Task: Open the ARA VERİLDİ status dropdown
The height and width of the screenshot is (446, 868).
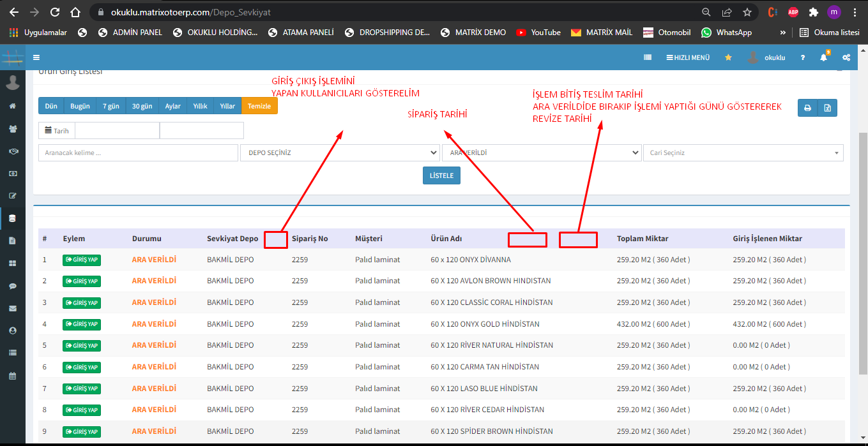Action: 542,153
